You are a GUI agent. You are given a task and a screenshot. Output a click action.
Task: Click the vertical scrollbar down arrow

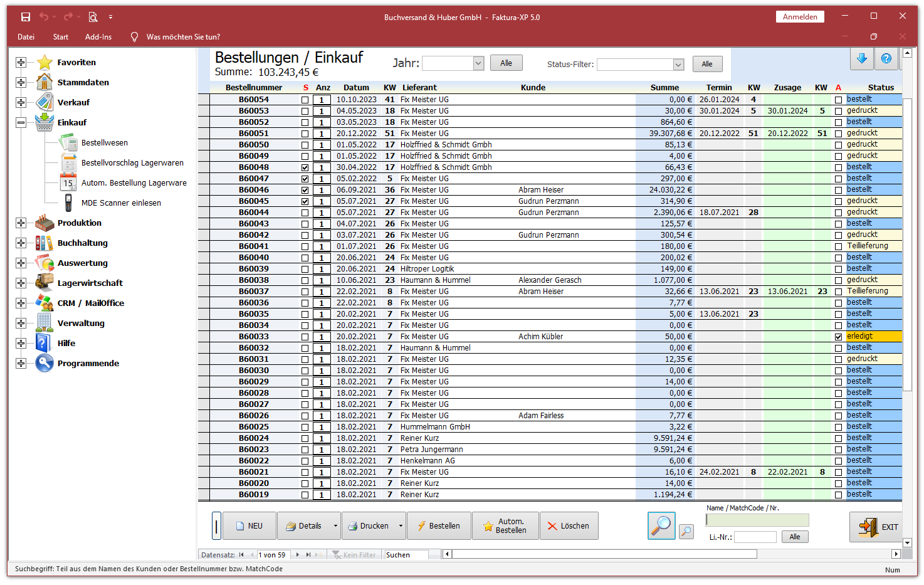coord(907,543)
